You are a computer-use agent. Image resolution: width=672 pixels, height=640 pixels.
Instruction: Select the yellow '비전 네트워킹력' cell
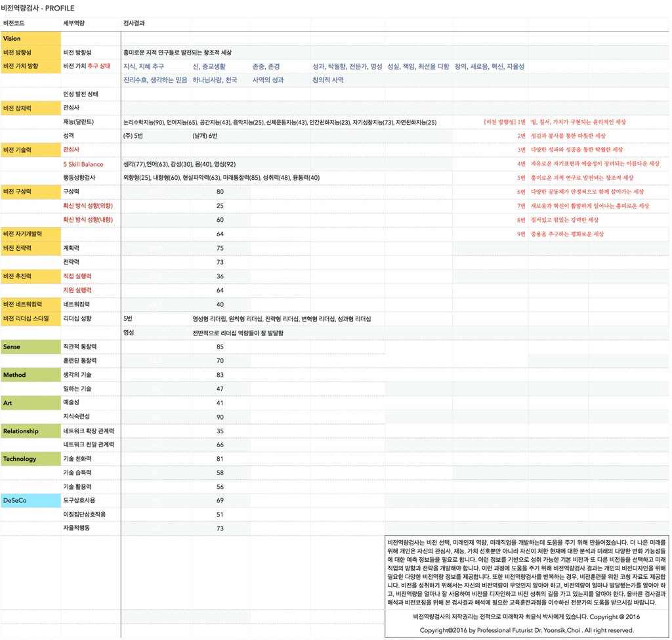click(31, 305)
